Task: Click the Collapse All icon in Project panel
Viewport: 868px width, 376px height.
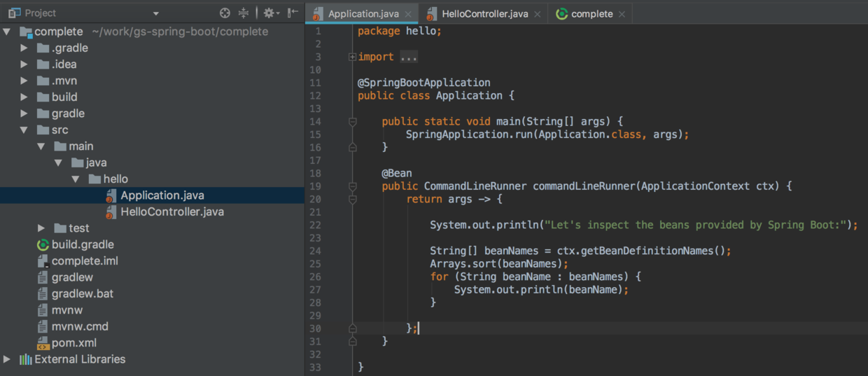Action: 244,13
